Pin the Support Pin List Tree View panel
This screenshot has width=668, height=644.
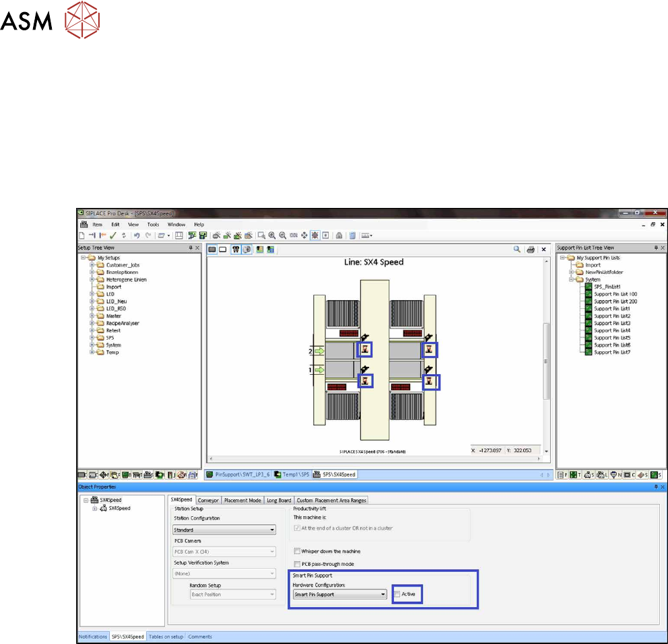(656, 248)
